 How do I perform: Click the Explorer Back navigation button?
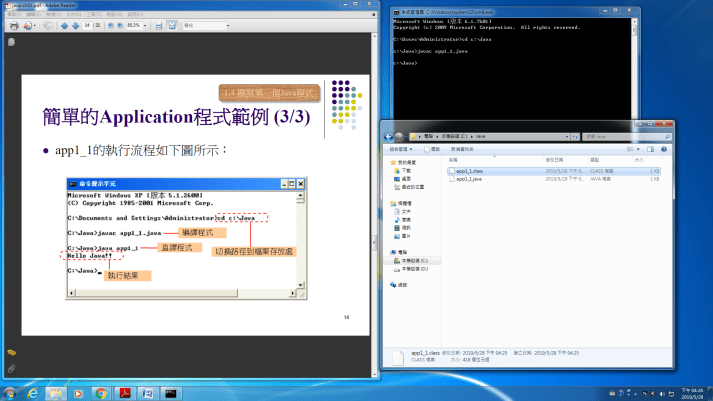390,134
